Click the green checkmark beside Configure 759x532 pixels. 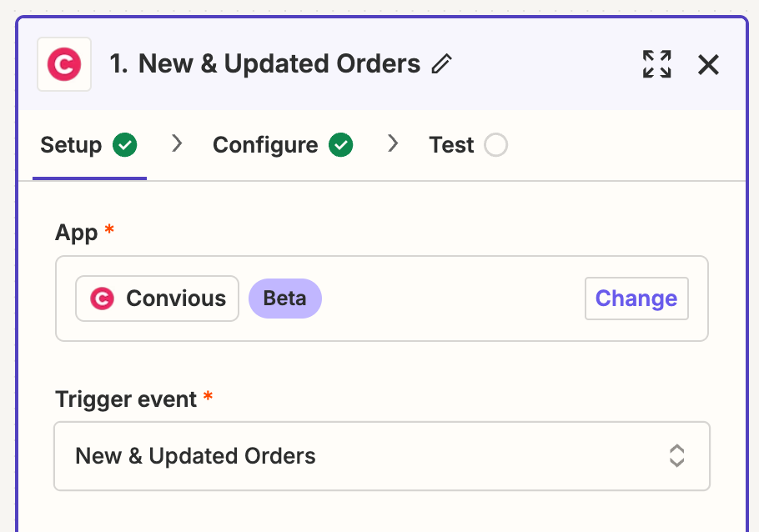pos(340,145)
